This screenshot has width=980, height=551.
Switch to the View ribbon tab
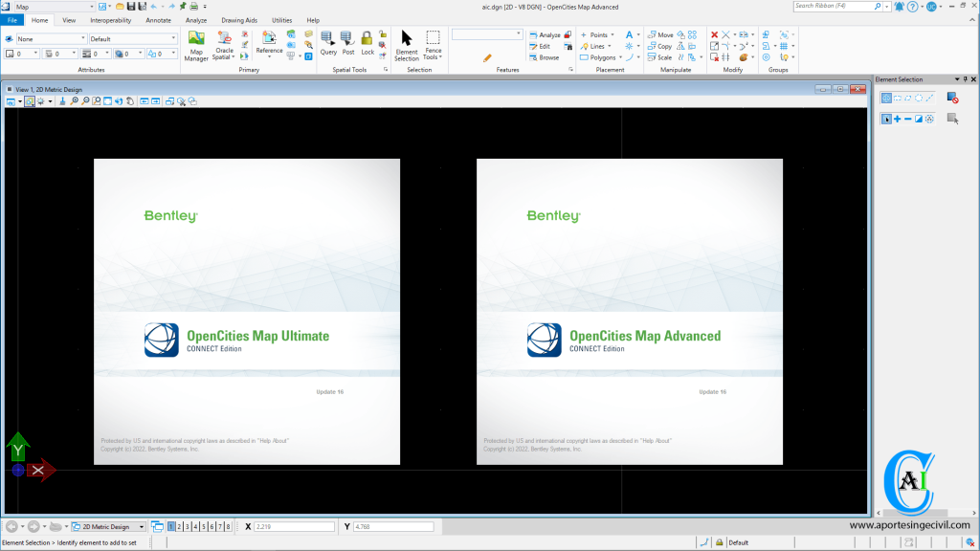point(69,20)
